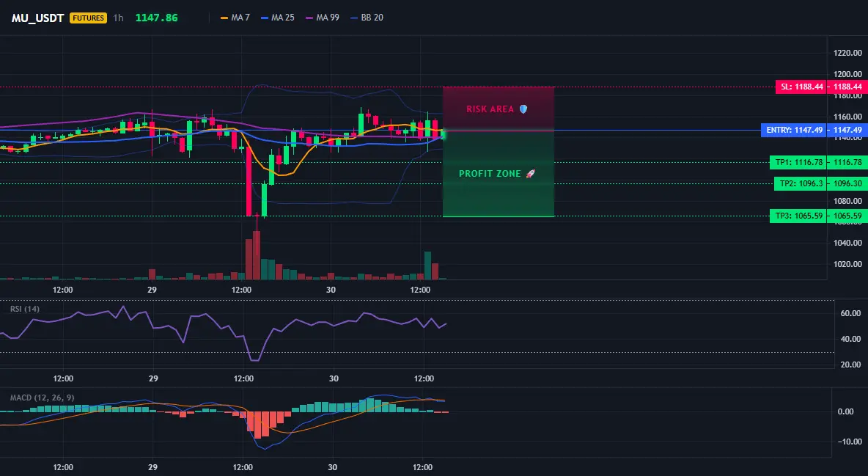The image size is (868, 476).
Task: Click the yellow FUTURES badge
Action: 88,18
